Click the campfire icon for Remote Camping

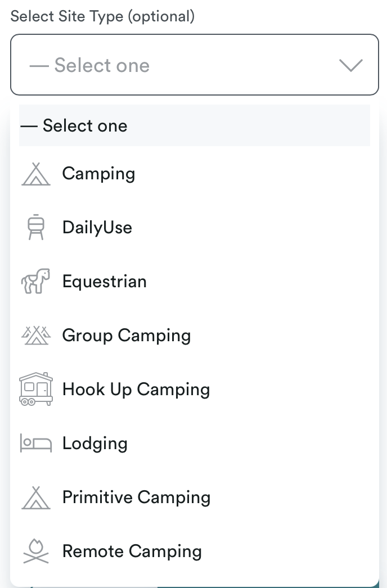[x=35, y=551]
